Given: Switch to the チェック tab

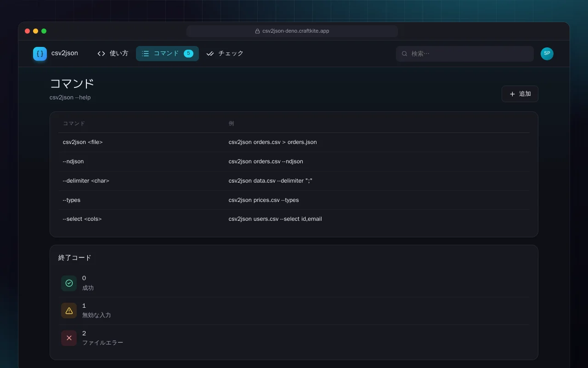Looking at the screenshot, I should pos(225,53).
